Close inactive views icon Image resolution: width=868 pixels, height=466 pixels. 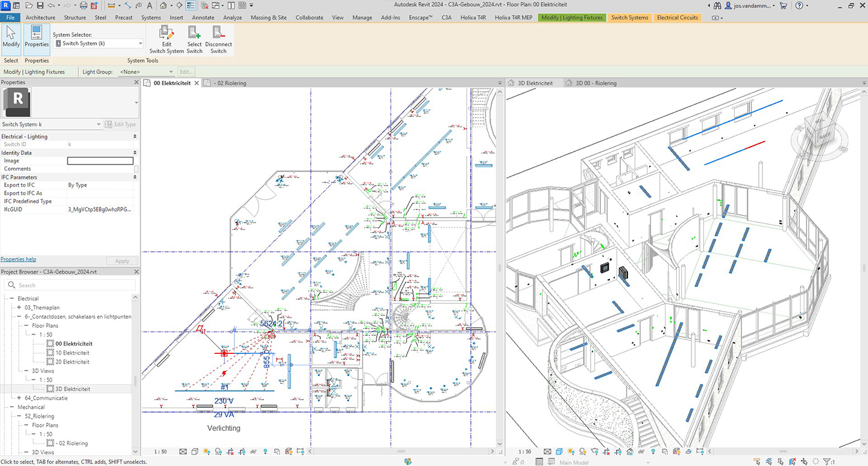205,5
